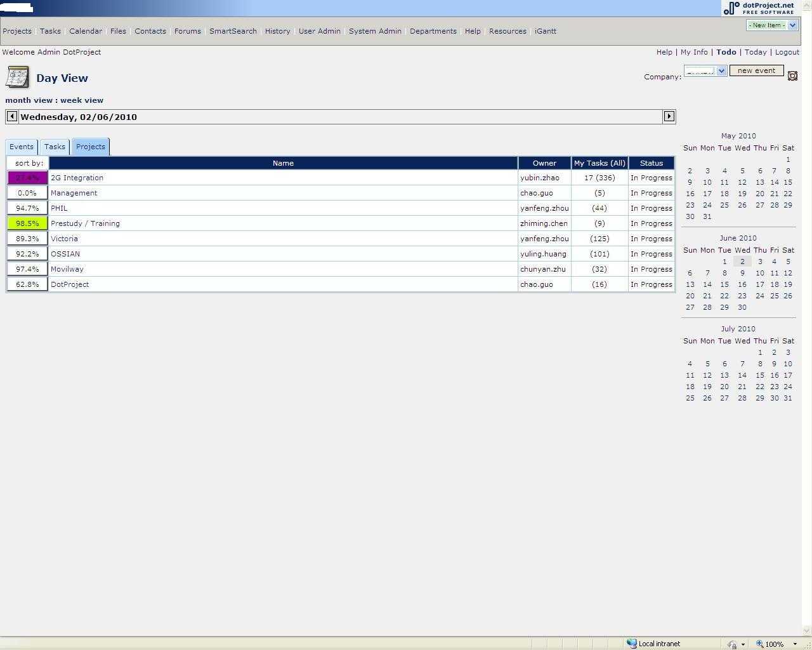Screen dimensions: 812x650
Task: Open iGantt module
Action: pos(546,31)
